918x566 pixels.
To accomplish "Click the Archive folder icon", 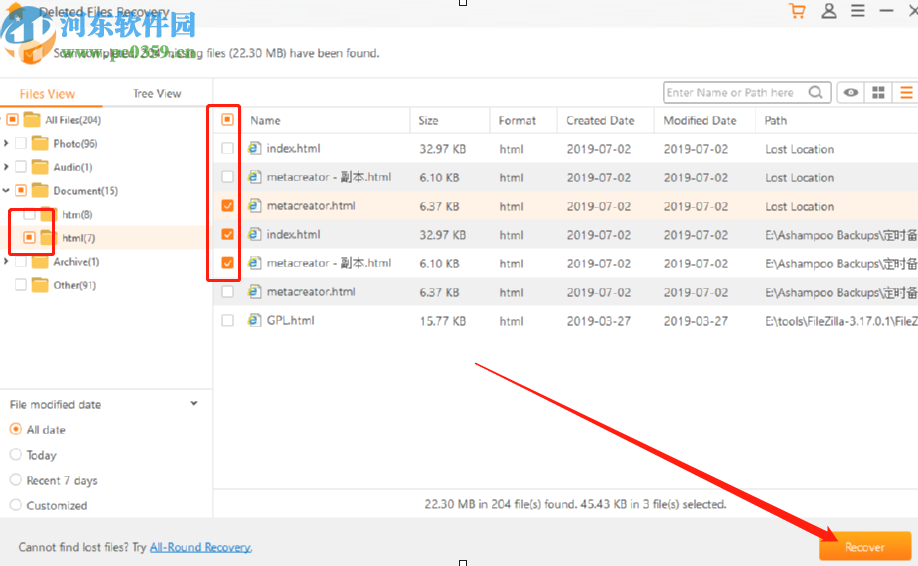I will [x=40, y=262].
